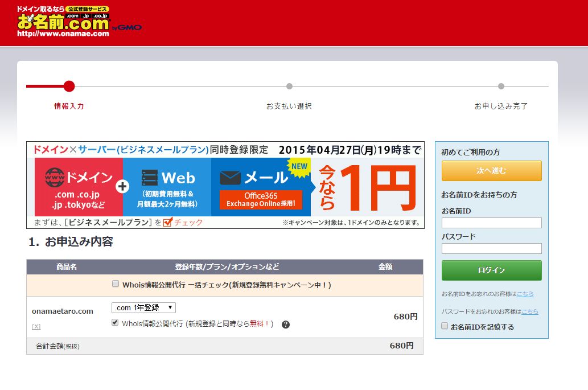Click the 金額 column header
Viewport: 588px width, 390px height.
click(385, 266)
